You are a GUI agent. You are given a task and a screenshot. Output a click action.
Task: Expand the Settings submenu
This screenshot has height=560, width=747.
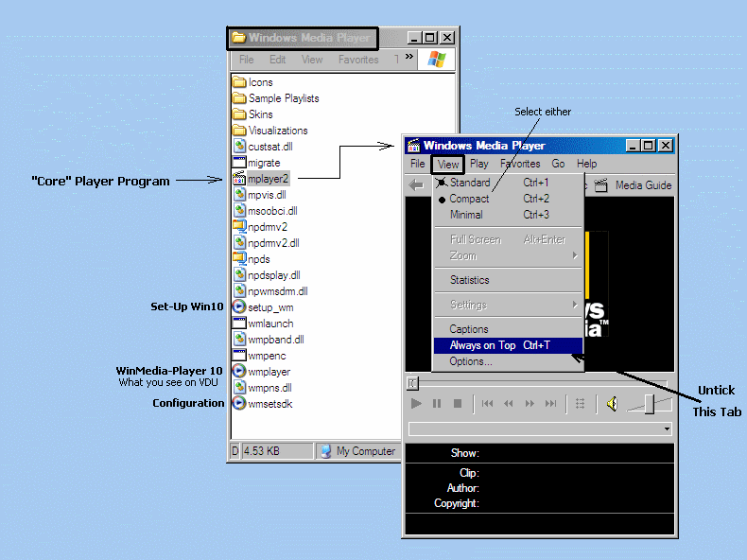tap(509, 305)
